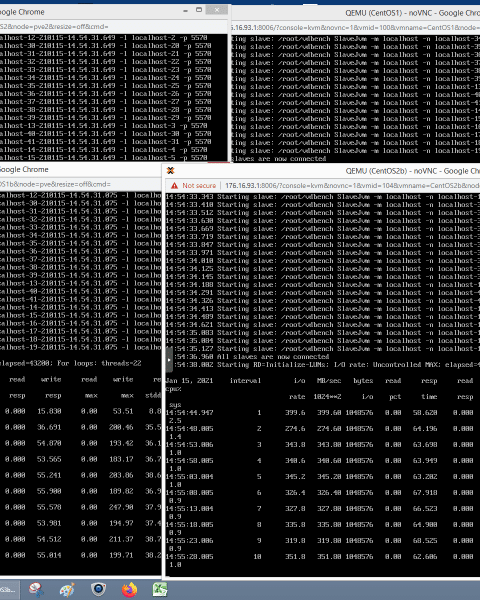480x600 pixels.
Task: Expand the noVNC control panel handle
Action: (x=169, y=360)
